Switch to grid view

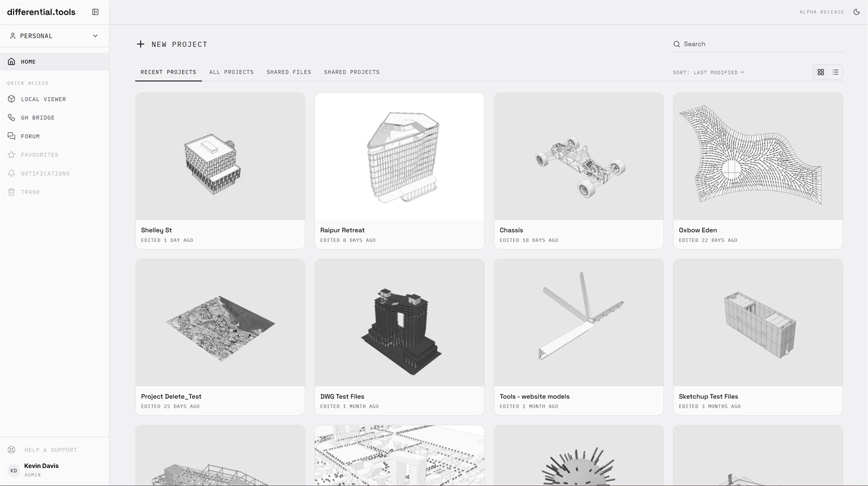[x=821, y=72]
